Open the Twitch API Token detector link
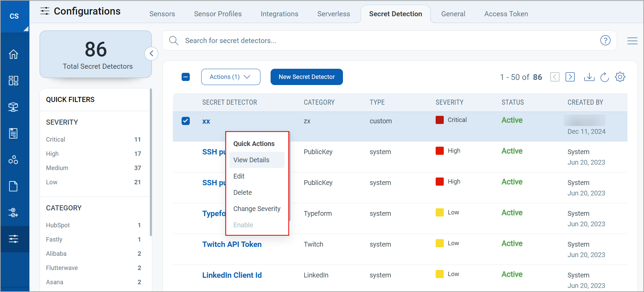Image resolution: width=644 pixels, height=292 pixels. coord(232,244)
